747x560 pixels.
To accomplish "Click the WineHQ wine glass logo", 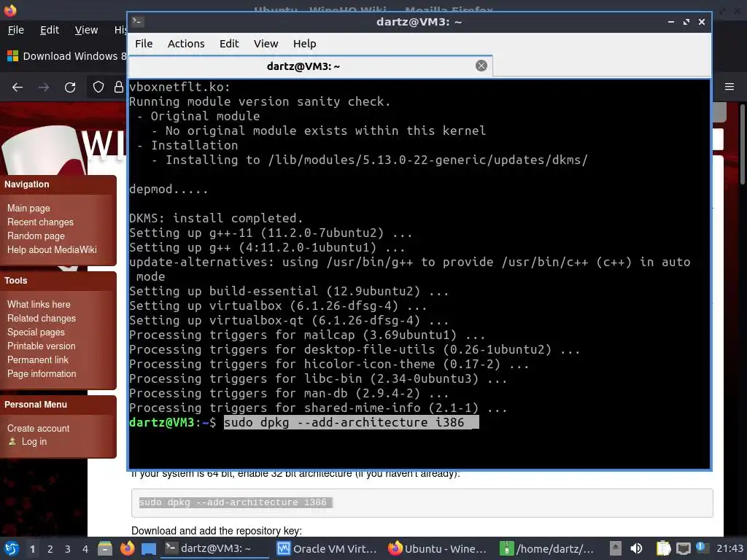I will coord(45,150).
